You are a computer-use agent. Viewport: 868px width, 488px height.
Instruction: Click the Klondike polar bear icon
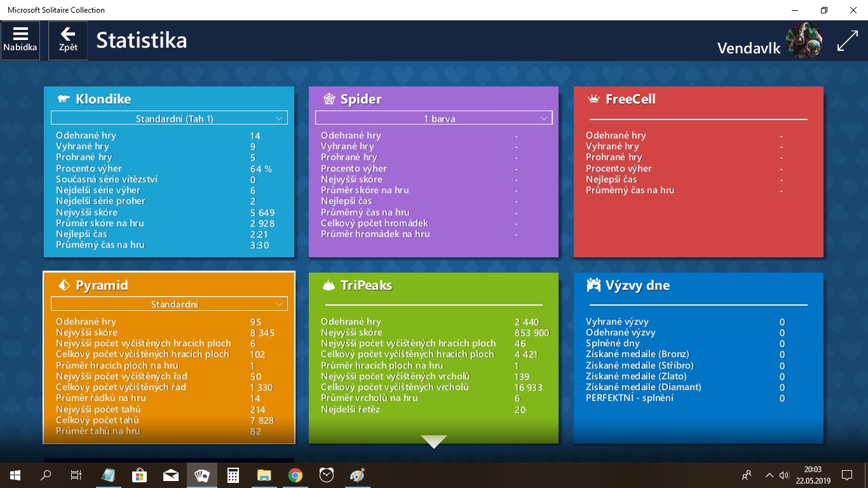[64, 99]
